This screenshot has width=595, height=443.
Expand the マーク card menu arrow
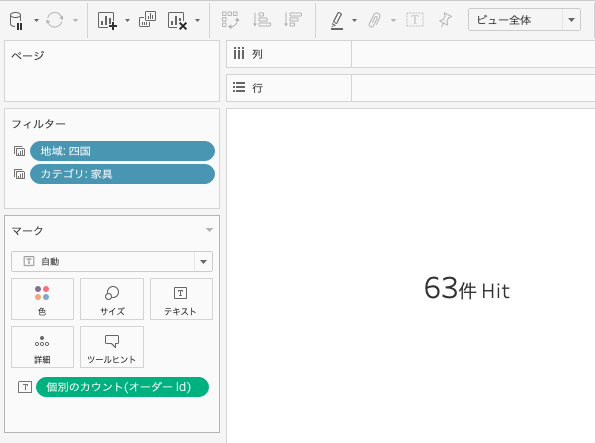point(209,230)
